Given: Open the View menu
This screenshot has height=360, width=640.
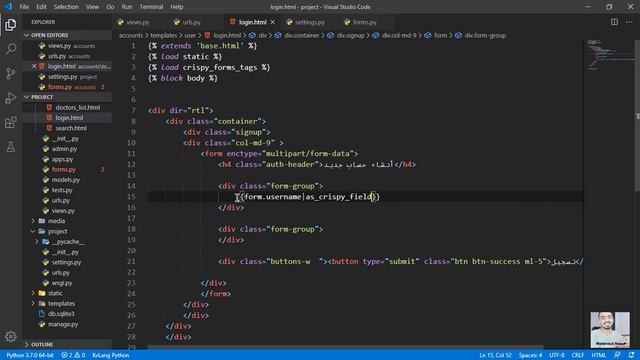Looking at the screenshot, I should pyautogui.click(x=92, y=7).
